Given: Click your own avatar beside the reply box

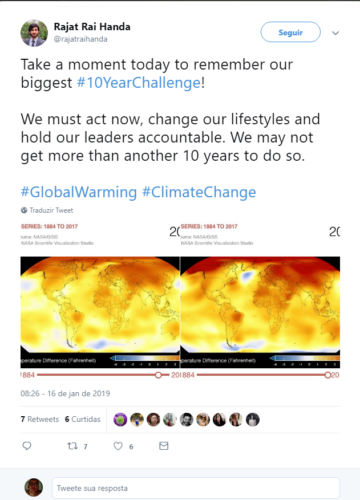Looking at the screenshot, I should tap(34, 487).
